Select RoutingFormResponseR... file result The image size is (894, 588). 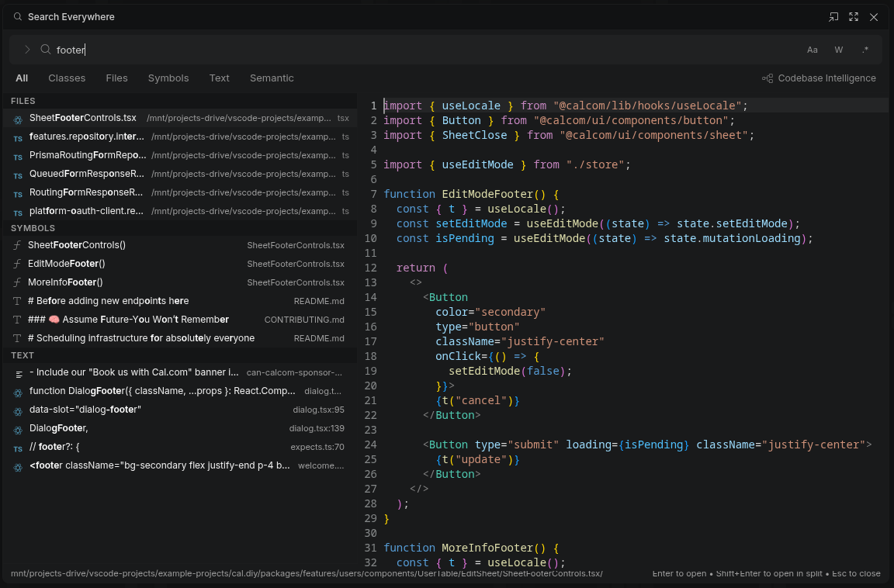[180, 192]
